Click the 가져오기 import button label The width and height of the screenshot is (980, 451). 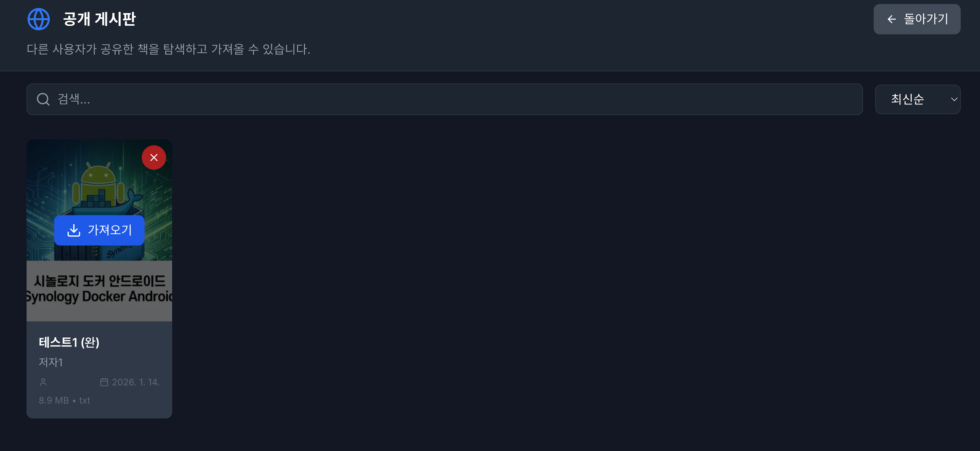110,230
